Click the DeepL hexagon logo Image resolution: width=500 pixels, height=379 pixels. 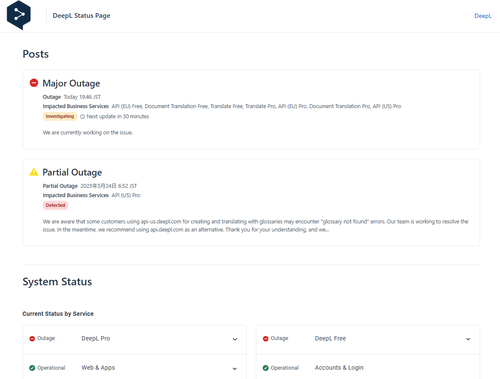[19, 15]
